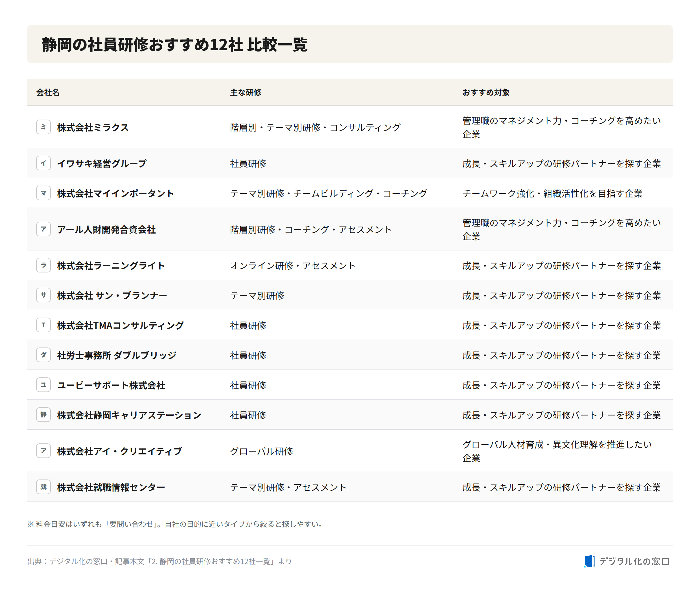Click the source line 出典：デジタル化の窓口
Screen dimensions: 700x594
coord(159,561)
